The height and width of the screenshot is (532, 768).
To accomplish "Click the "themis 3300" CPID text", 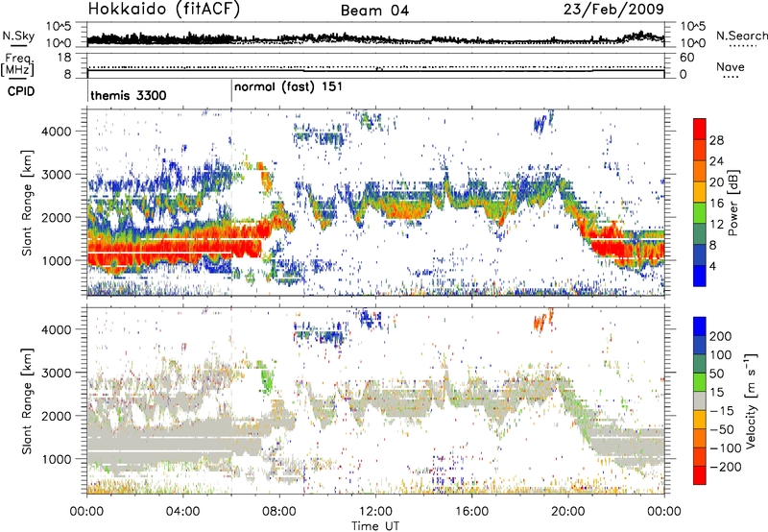I will [x=129, y=95].
